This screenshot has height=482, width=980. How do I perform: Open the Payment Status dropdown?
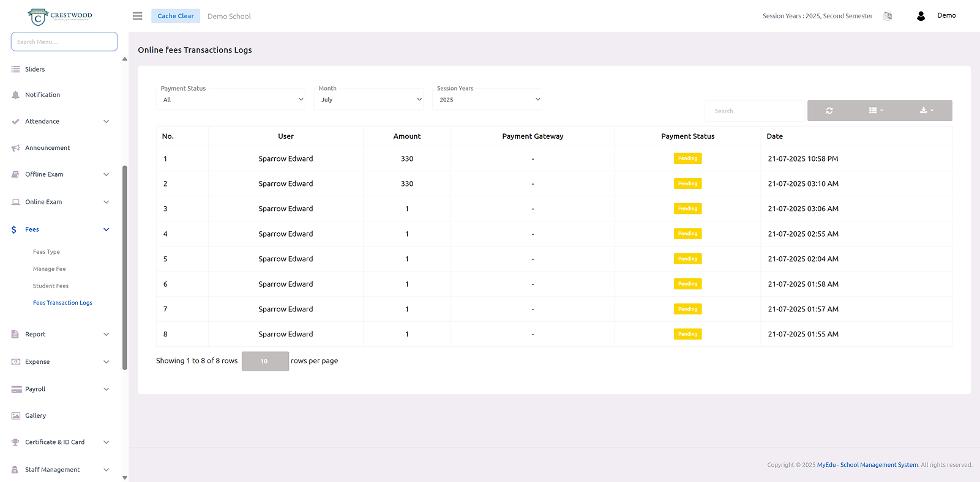232,100
